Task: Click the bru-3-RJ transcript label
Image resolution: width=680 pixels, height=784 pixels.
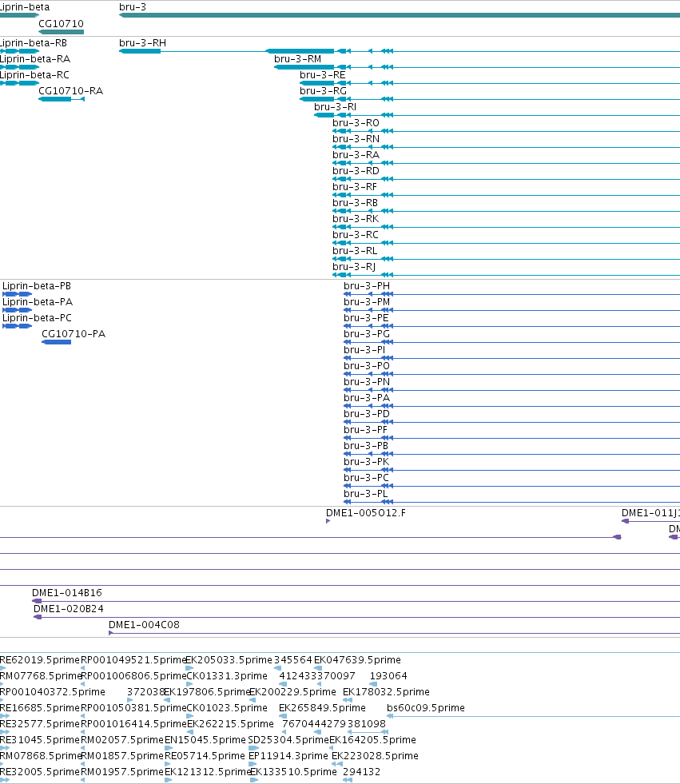Action: 354,267
